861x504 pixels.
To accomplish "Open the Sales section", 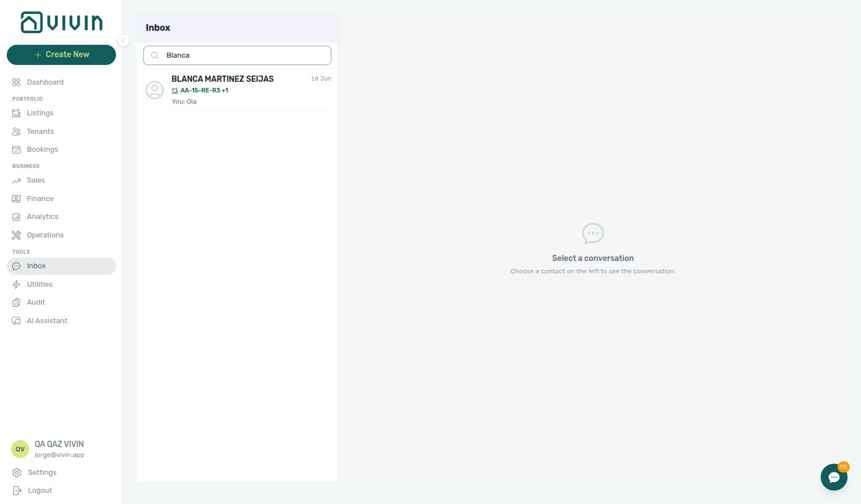I will point(61,180).
